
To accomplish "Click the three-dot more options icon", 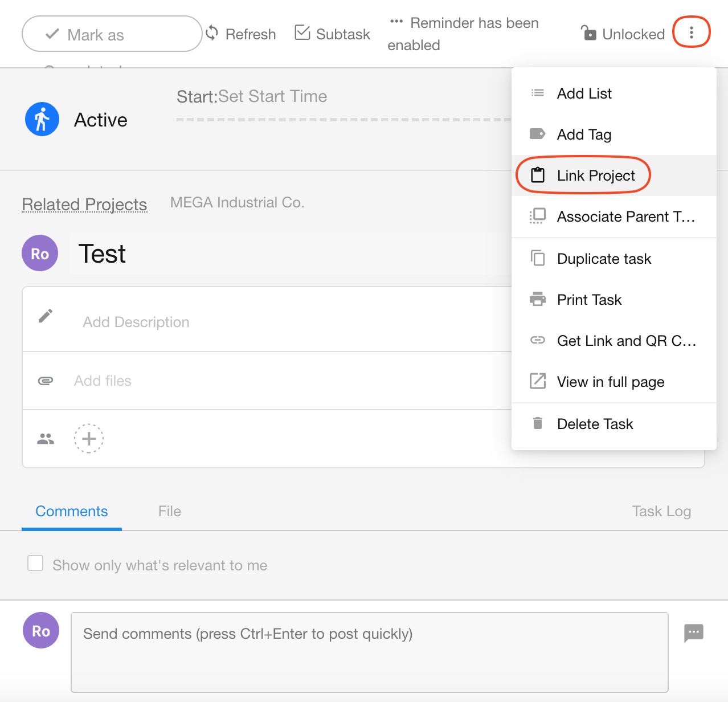I will (x=691, y=32).
